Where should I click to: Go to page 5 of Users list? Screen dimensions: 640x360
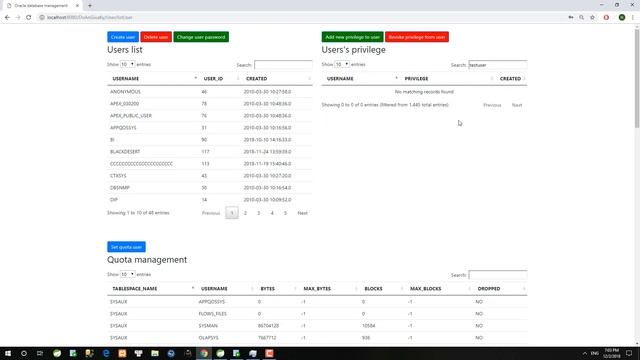285,213
